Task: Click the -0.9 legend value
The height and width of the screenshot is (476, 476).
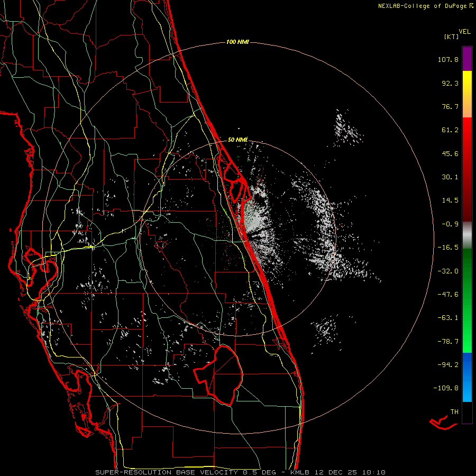Action: click(450, 224)
